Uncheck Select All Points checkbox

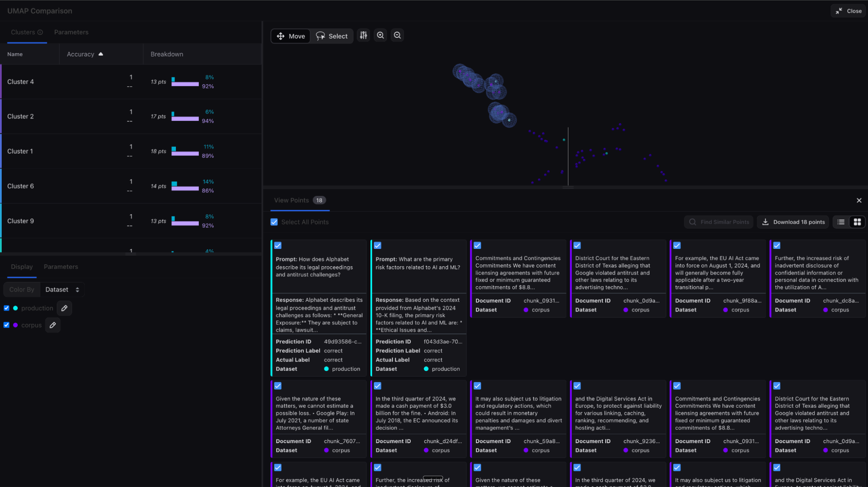pyautogui.click(x=274, y=222)
